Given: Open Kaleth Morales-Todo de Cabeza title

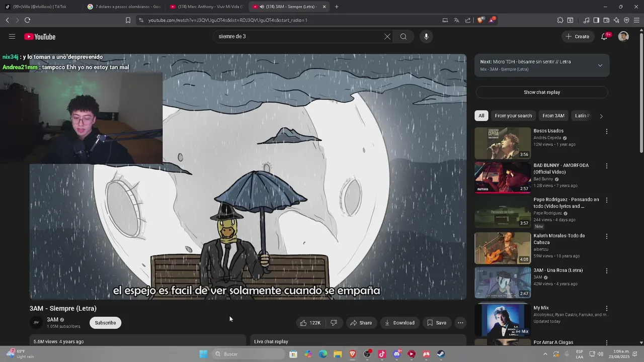Looking at the screenshot, I should point(559,239).
